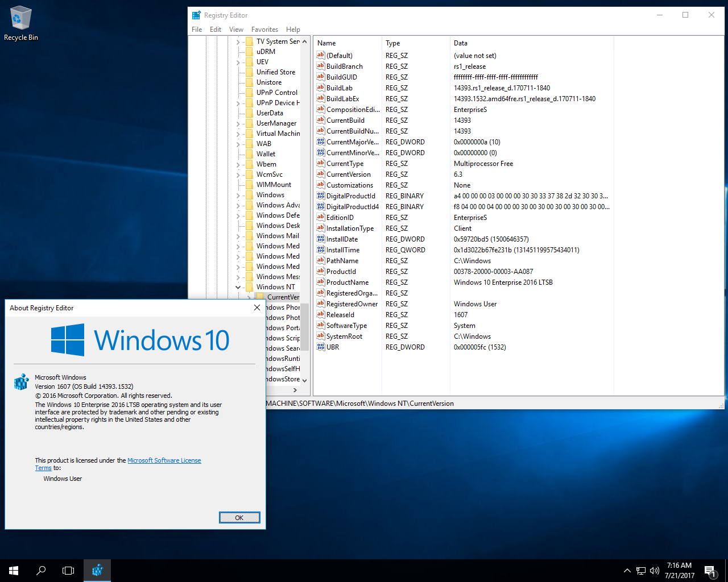Expand the Windows Mail key
728x582 pixels.
[x=238, y=236]
